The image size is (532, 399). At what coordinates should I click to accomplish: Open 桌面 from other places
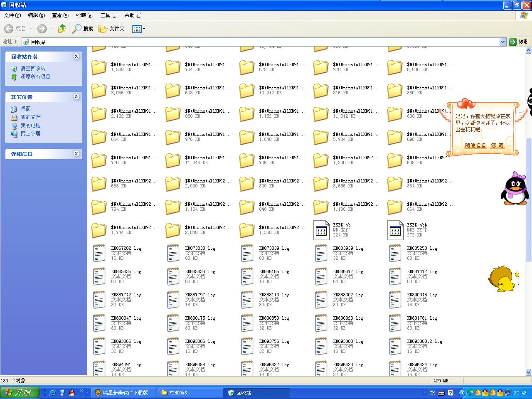tap(26, 109)
